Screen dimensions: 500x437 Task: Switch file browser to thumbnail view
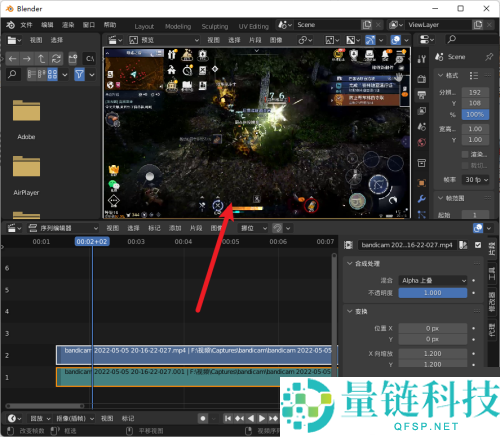pyautogui.click(x=52, y=74)
